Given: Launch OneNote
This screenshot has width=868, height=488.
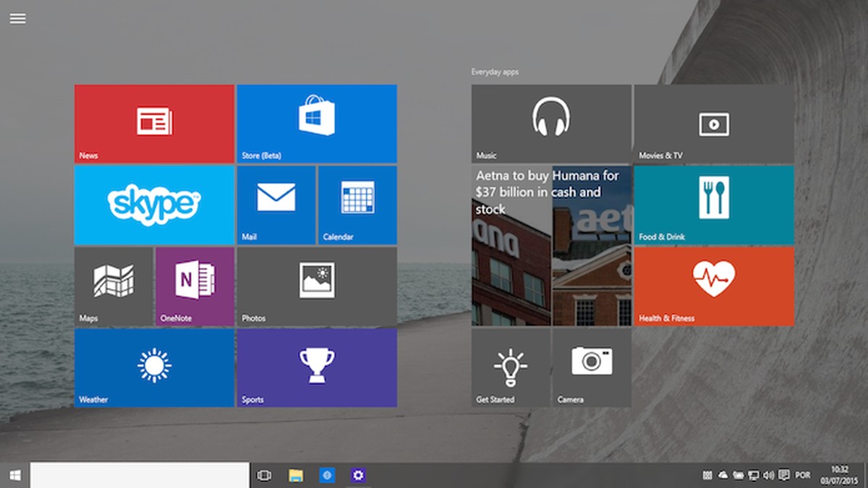Looking at the screenshot, I should [x=195, y=286].
